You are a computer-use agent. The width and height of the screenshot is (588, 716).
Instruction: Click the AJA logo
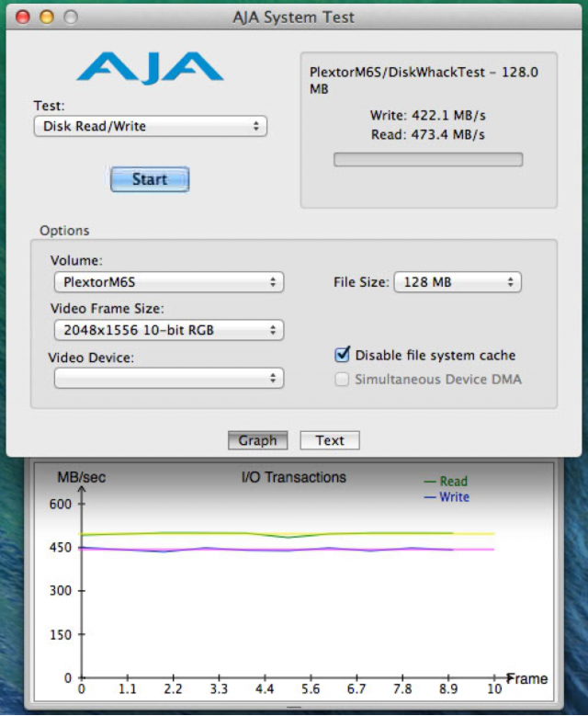click(x=150, y=68)
